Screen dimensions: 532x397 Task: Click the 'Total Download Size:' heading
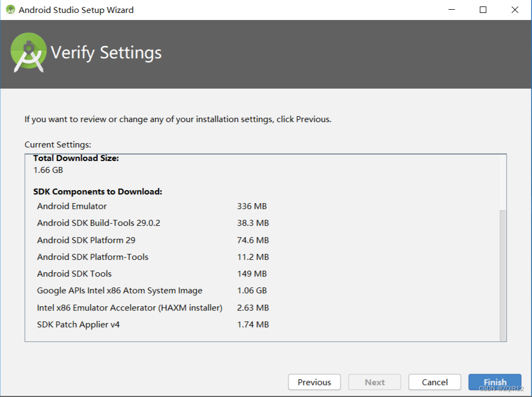76,158
